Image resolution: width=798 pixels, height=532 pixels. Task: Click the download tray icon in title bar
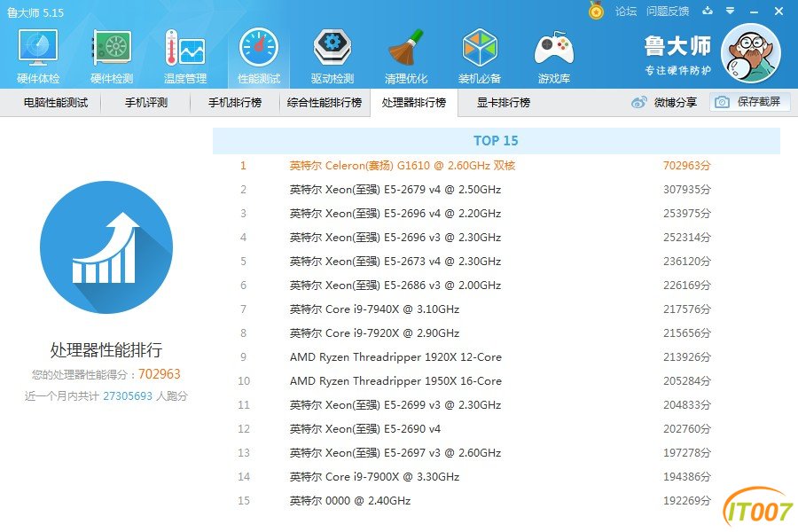coord(708,11)
